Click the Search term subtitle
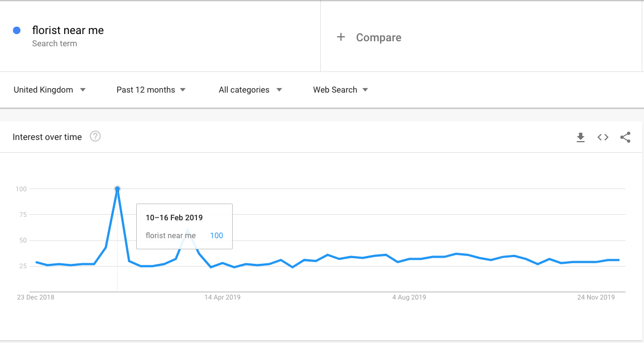Image resolution: width=644 pixels, height=343 pixels. [55, 44]
